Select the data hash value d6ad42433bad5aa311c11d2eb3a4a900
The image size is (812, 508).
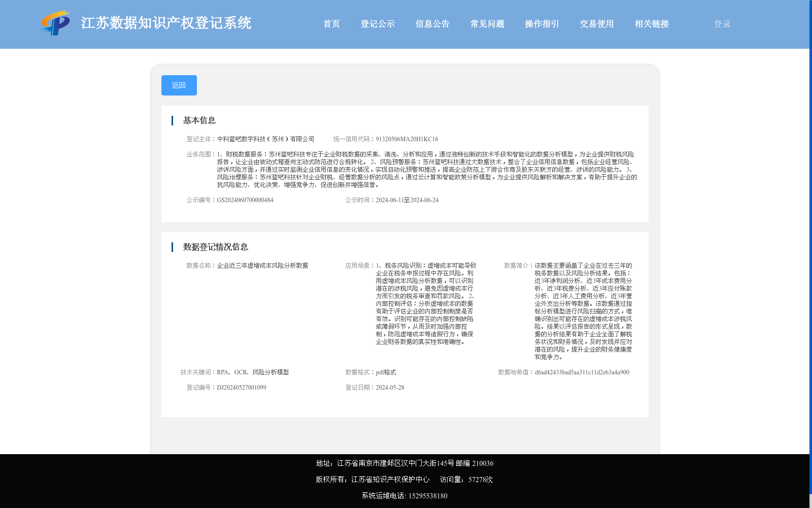click(x=582, y=372)
